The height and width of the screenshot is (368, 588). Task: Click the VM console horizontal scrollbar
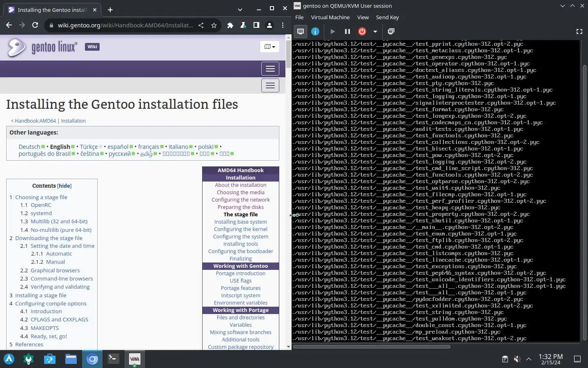click(x=372, y=347)
